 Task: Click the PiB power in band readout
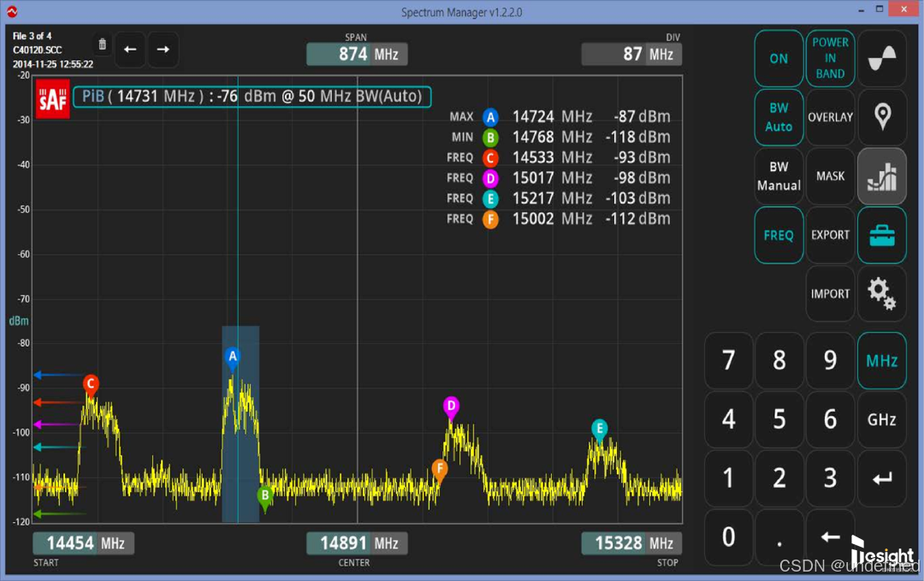tap(252, 97)
